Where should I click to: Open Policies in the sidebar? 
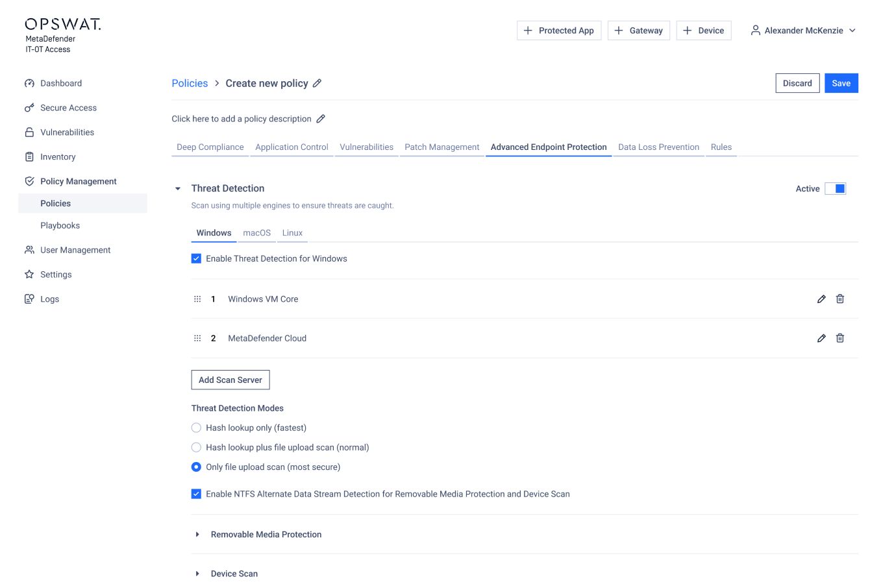point(83,203)
